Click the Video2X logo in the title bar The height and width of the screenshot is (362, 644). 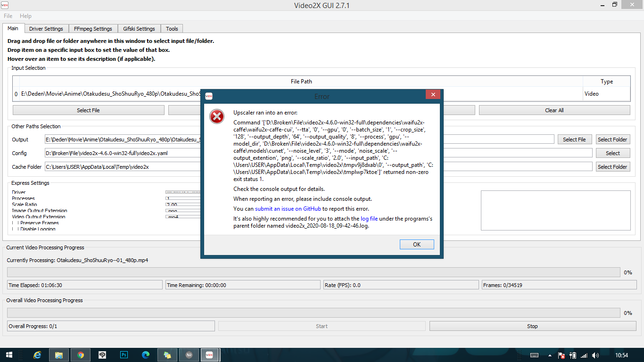click(6, 5)
